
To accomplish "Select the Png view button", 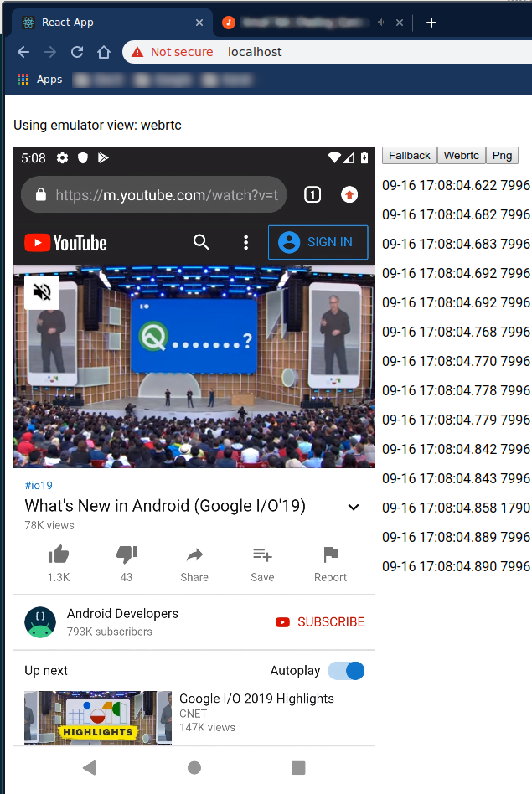I will (502, 156).
